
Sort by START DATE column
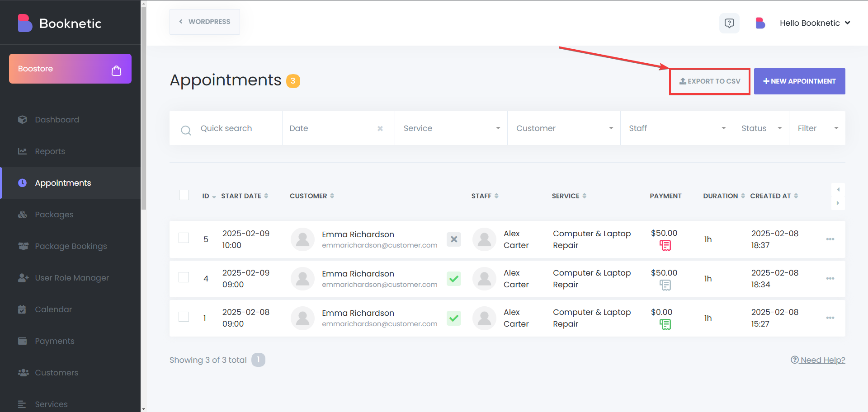pos(245,196)
